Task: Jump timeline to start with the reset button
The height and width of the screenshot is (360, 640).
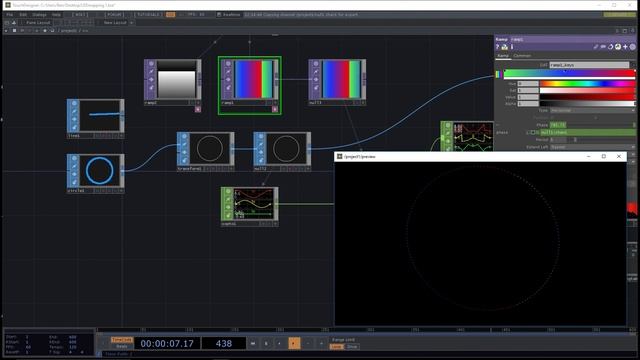Action: pos(253,344)
